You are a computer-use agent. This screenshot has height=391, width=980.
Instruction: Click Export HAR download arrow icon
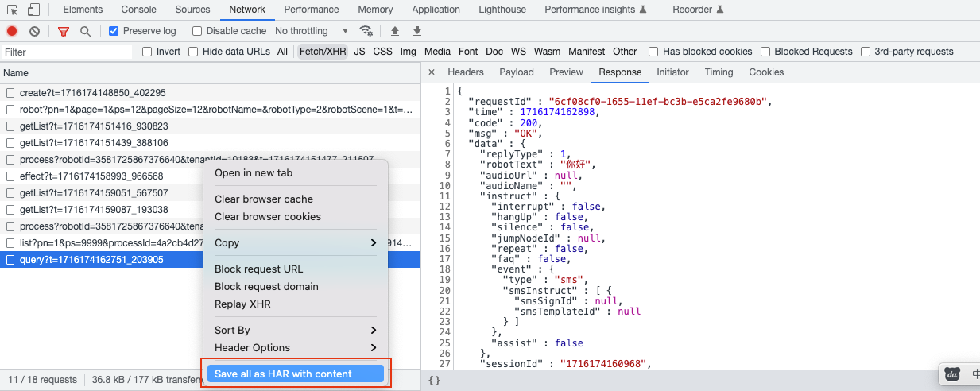pyautogui.click(x=417, y=31)
